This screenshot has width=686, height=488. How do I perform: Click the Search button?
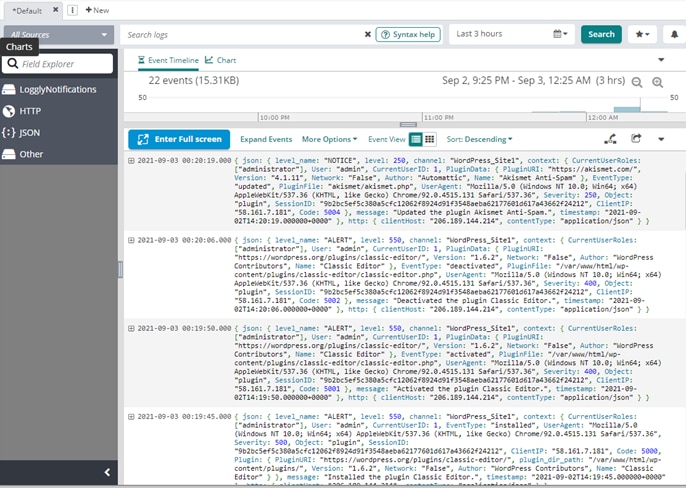(601, 34)
